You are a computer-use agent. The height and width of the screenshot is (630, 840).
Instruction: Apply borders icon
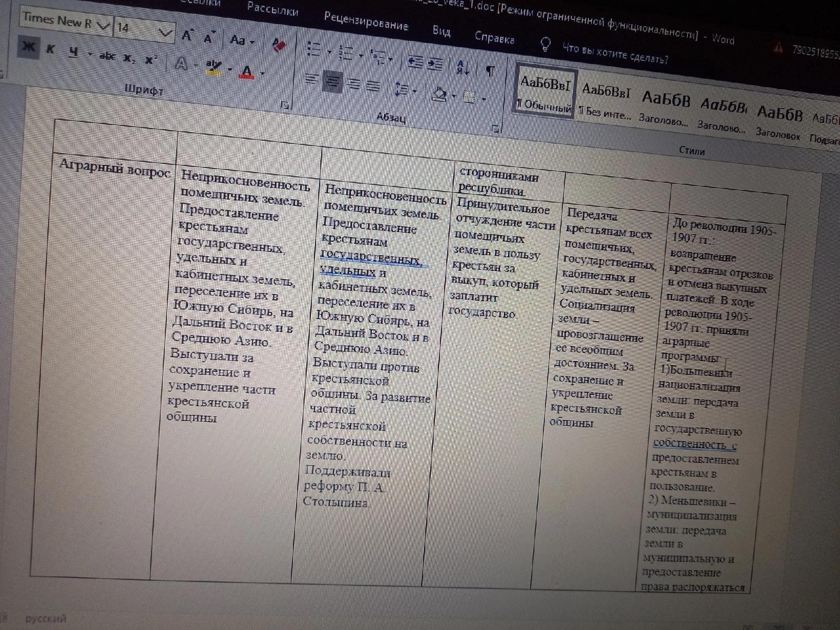coord(470,97)
